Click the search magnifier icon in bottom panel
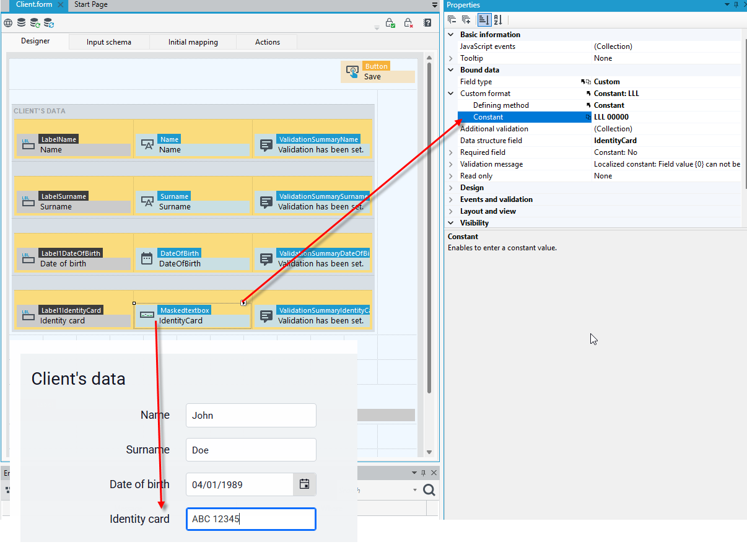 pos(429,490)
